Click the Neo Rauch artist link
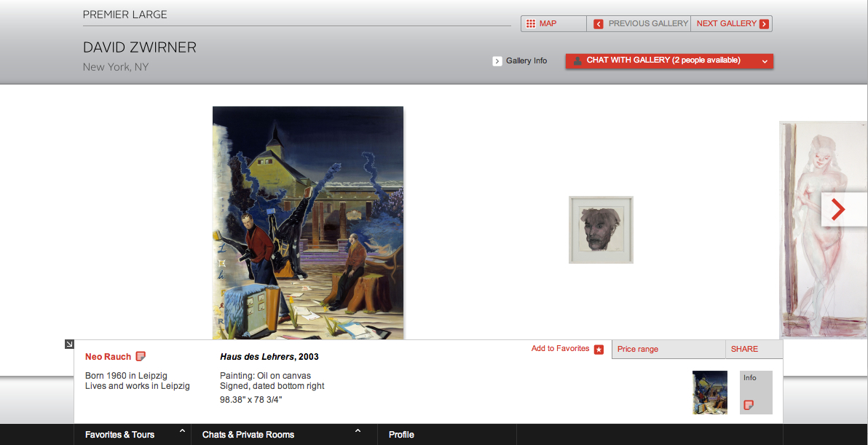The width and height of the screenshot is (868, 445). tap(108, 357)
